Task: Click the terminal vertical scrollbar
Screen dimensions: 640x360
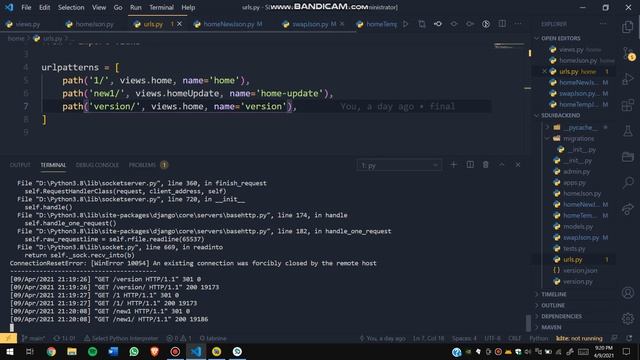Action: coord(528,322)
